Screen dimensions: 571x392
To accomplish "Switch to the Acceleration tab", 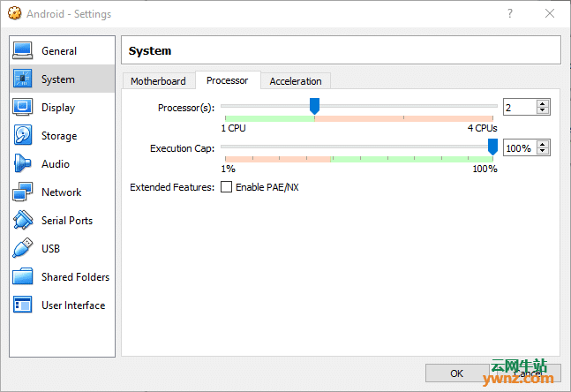I will 296,81.
